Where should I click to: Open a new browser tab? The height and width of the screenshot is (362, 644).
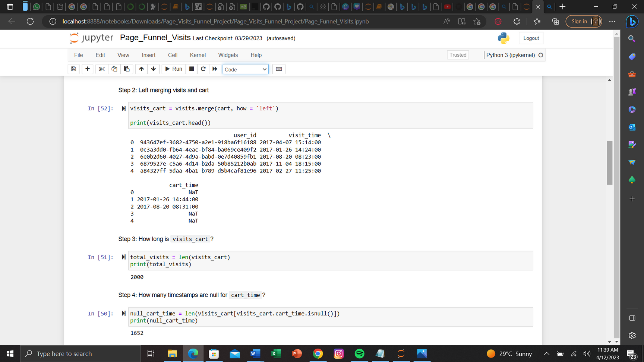[x=562, y=7]
